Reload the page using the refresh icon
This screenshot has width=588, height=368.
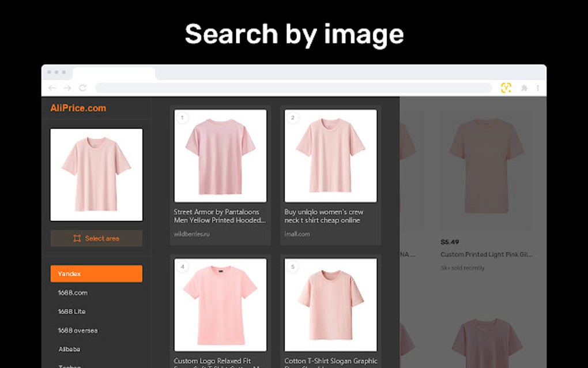tap(81, 88)
